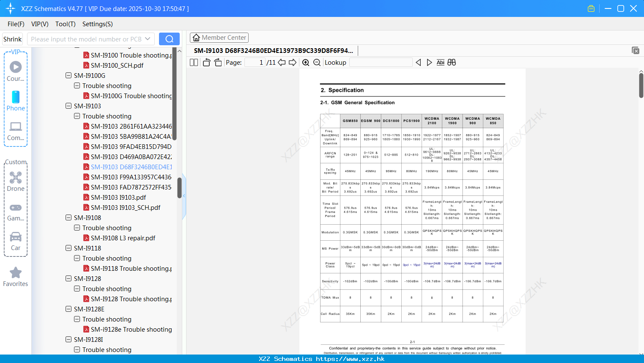Viewport: 644px width, 363px height.
Task: Collapse the SM-I9108 tree node
Action: (x=69, y=217)
